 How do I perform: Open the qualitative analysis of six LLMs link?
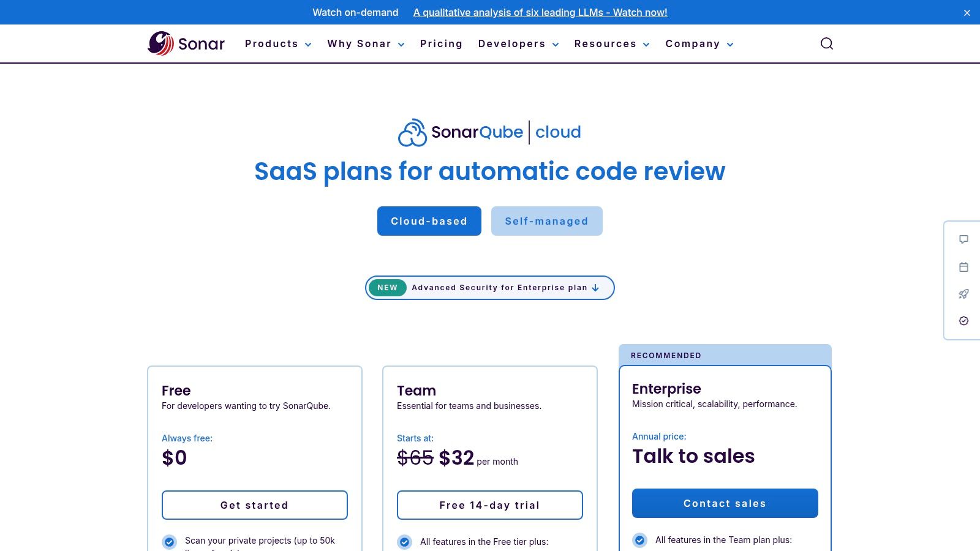coord(540,12)
